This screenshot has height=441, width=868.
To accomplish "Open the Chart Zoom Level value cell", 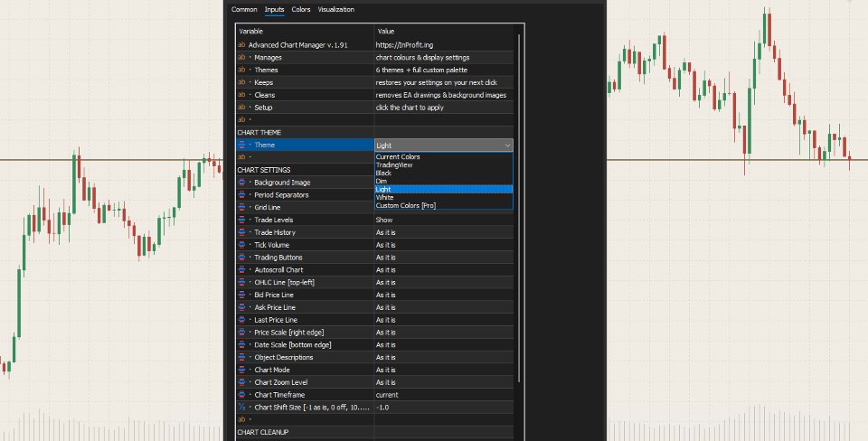I will pos(443,382).
